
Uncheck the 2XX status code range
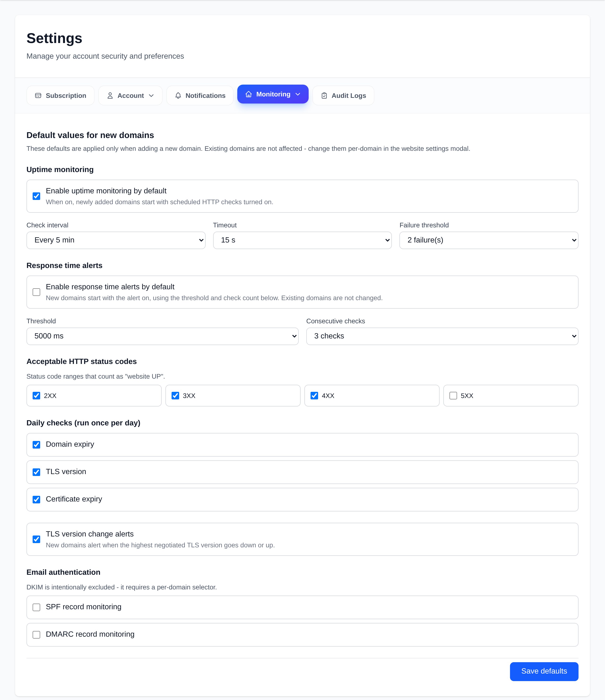pos(36,396)
